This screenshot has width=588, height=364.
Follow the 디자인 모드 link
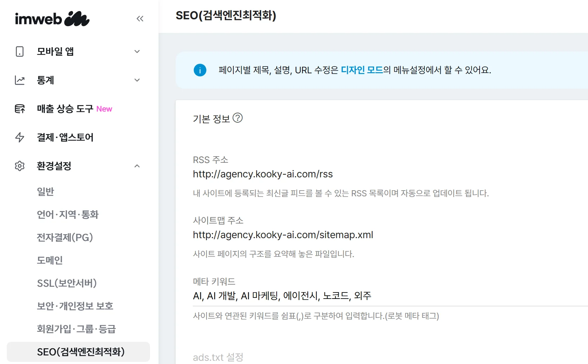(x=362, y=70)
